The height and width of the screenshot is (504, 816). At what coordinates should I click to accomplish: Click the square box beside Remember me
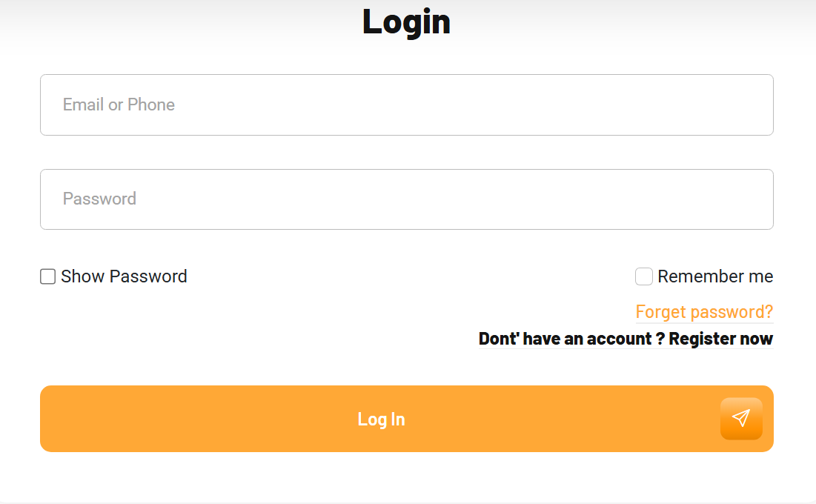644,276
